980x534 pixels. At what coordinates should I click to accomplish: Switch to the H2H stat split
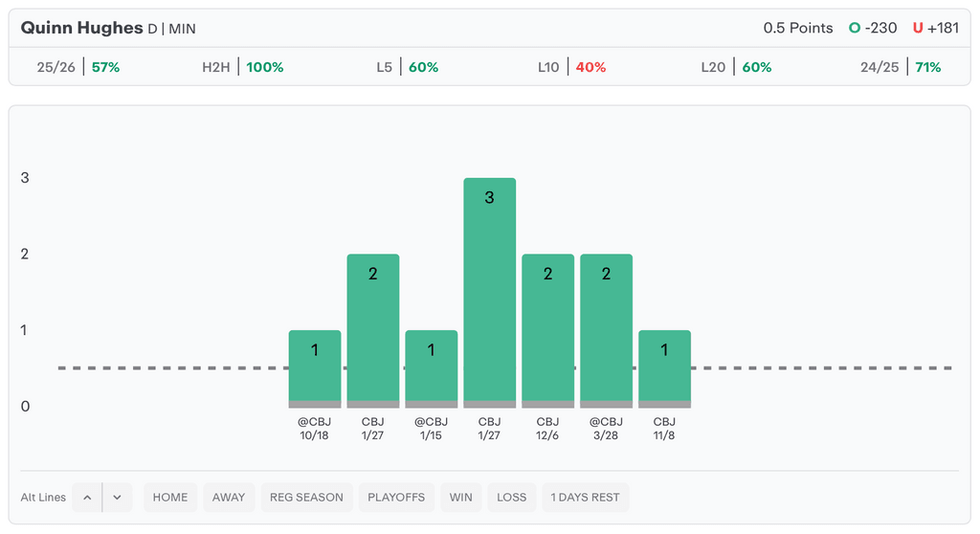242,67
